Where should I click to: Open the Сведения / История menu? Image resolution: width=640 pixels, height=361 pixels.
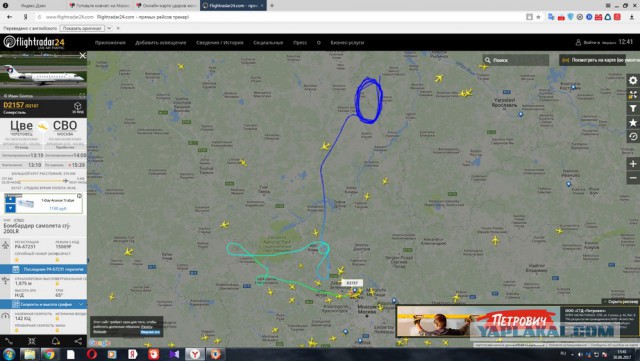pos(220,42)
